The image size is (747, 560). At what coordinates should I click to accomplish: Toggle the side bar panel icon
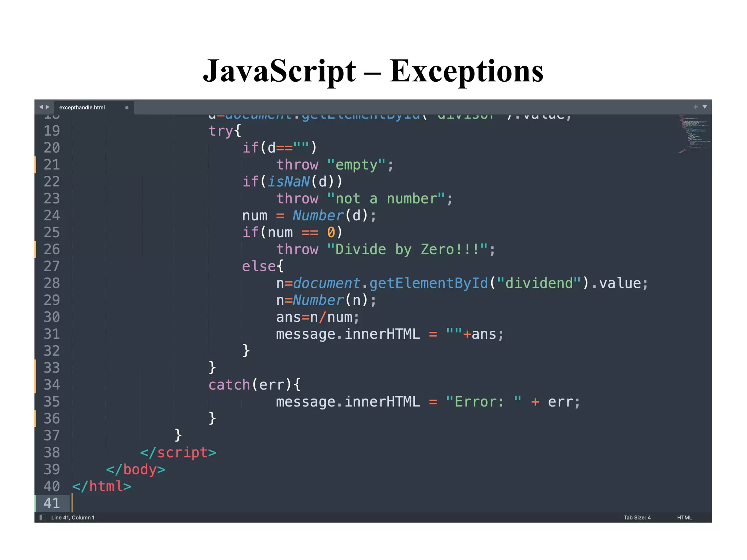tap(43, 517)
